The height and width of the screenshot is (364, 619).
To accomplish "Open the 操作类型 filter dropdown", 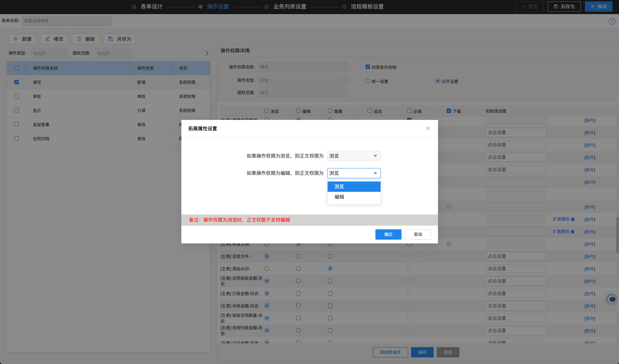I will click(x=49, y=53).
